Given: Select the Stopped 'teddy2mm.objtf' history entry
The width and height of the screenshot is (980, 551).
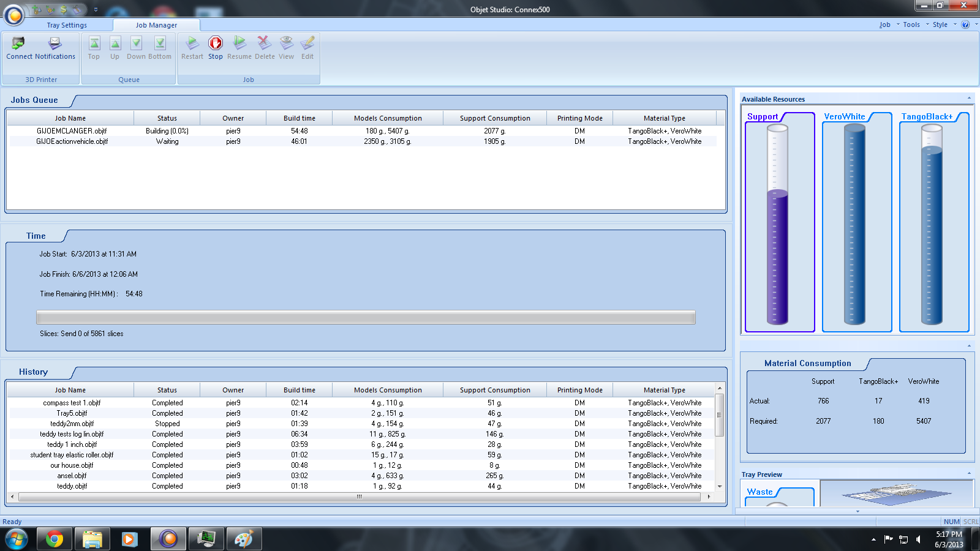Looking at the screenshot, I should tap(361, 424).
